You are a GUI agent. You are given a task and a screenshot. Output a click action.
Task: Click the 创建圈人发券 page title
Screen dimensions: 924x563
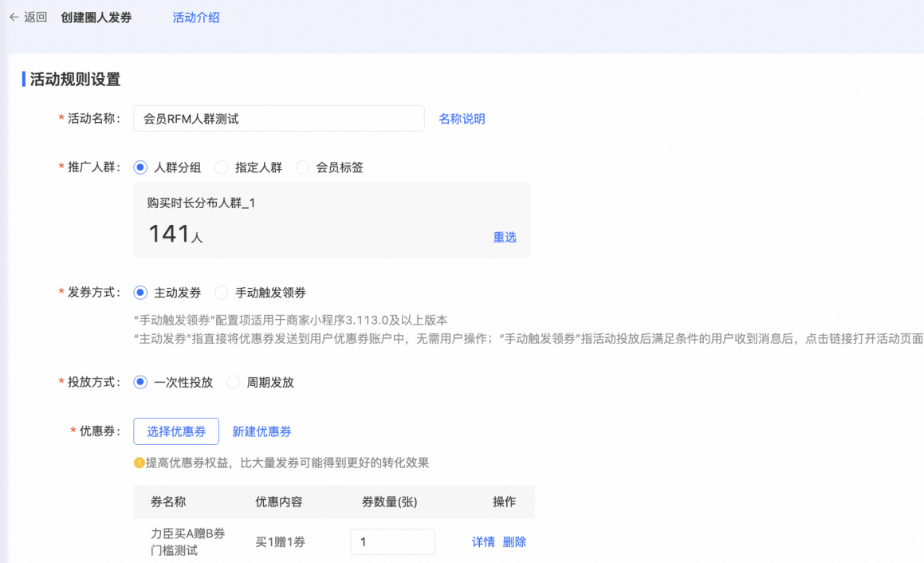(96, 18)
